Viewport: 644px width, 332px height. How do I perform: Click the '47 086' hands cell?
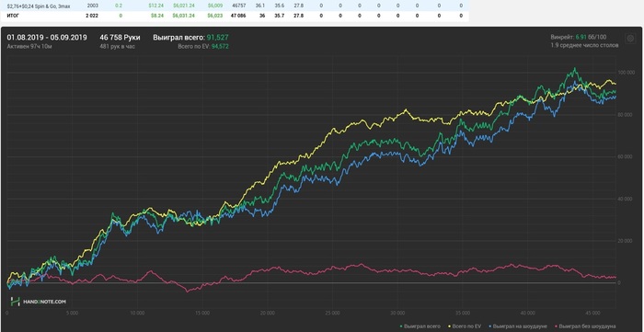pyautogui.click(x=238, y=16)
